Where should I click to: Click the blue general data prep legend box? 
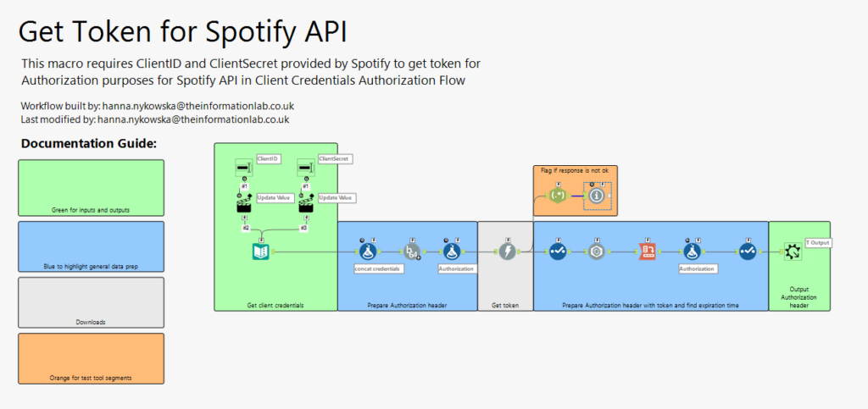[x=91, y=246]
